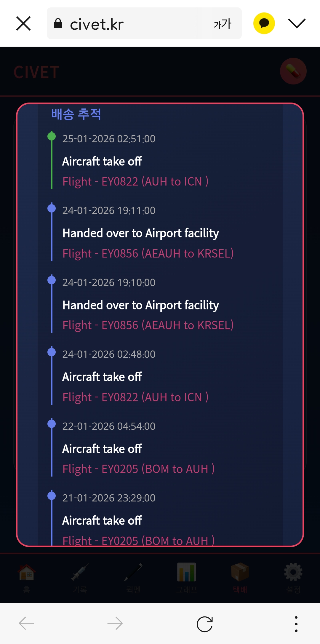Image resolution: width=320 pixels, height=644 pixels.
Task: Open the syringe records (기록) tab
Action: click(80, 576)
